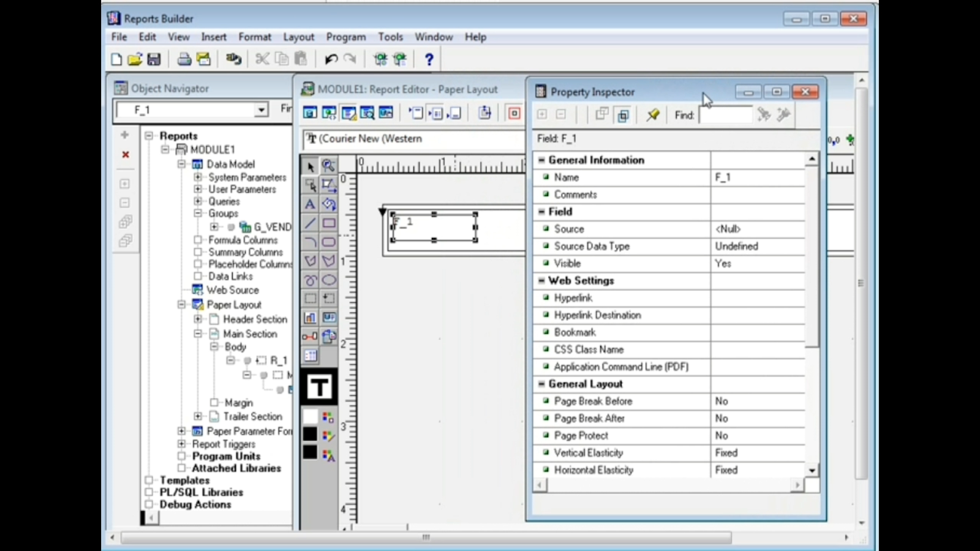Open the Format menu
This screenshot has width=980, height=551.
(255, 37)
